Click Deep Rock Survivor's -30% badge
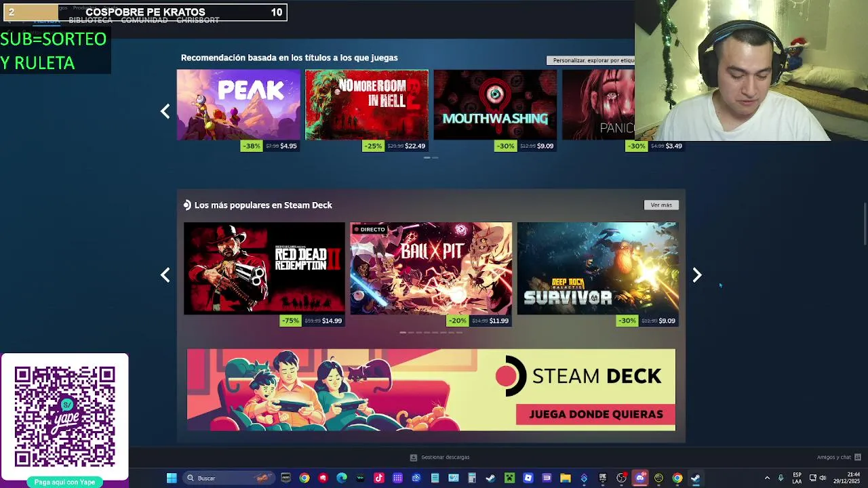Screen dimensions: 868x488 pos(627,321)
